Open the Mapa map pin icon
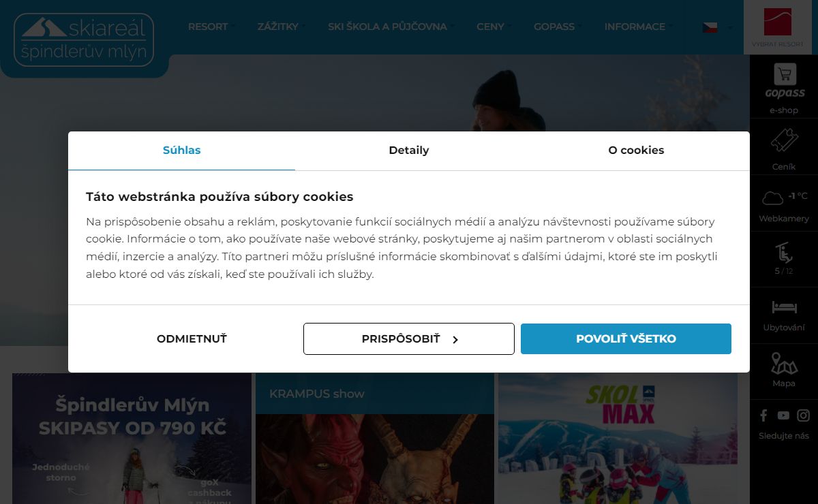 [784, 364]
